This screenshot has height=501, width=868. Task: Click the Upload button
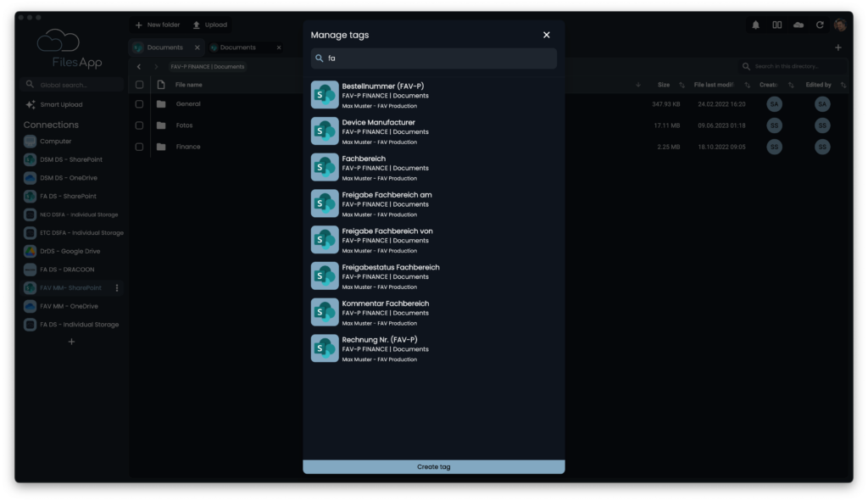point(210,25)
